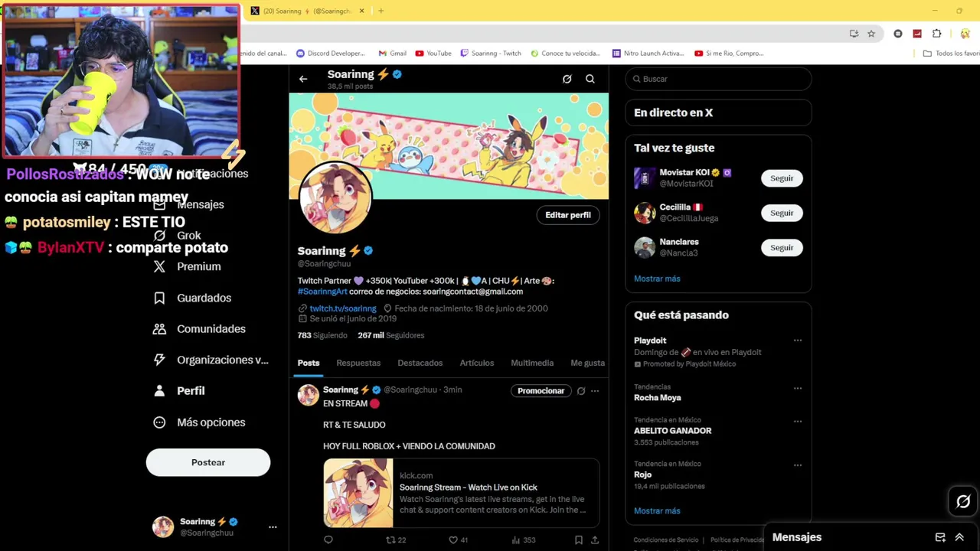Follow Nanclares
The width and height of the screenshot is (980, 551).
coord(782,248)
